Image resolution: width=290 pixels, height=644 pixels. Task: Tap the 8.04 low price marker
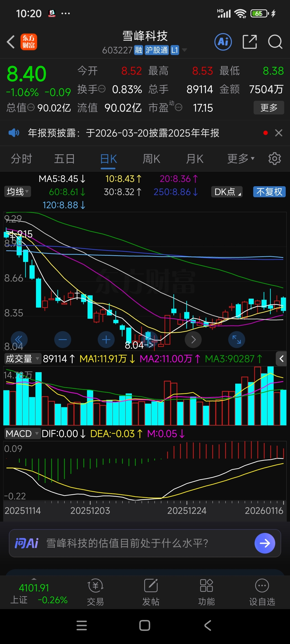point(139,345)
